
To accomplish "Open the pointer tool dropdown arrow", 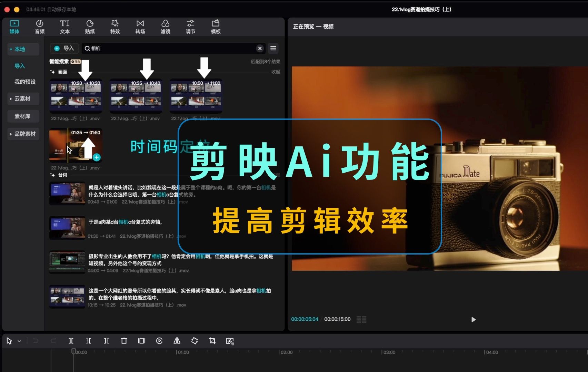I will (19, 341).
